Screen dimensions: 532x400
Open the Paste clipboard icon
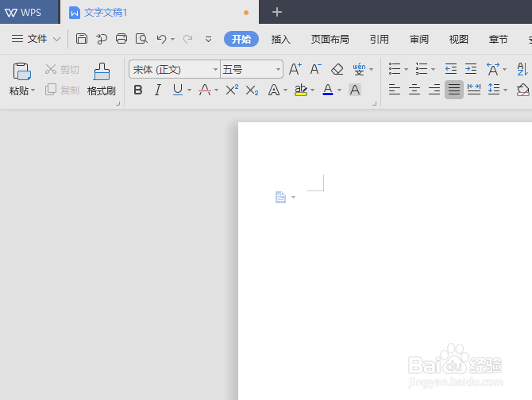tap(22, 71)
